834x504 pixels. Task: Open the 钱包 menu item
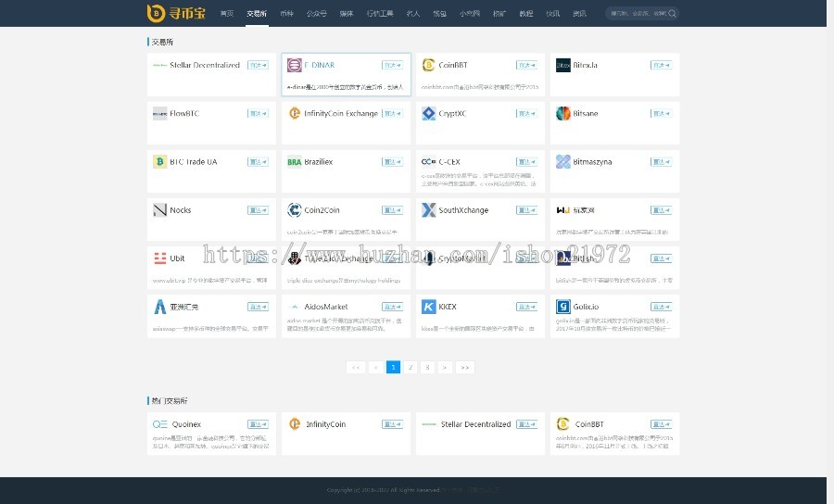tap(439, 13)
